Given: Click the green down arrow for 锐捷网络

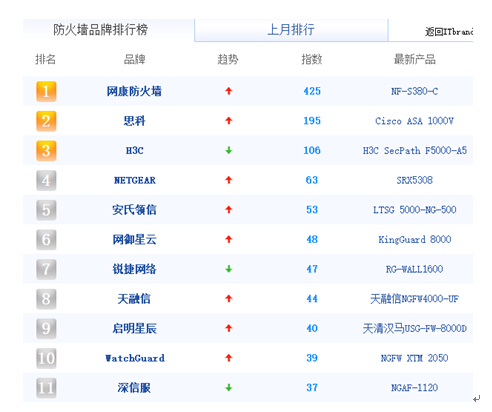Looking at the screenshot, I should pyautogui.click(x=229, y=269).
